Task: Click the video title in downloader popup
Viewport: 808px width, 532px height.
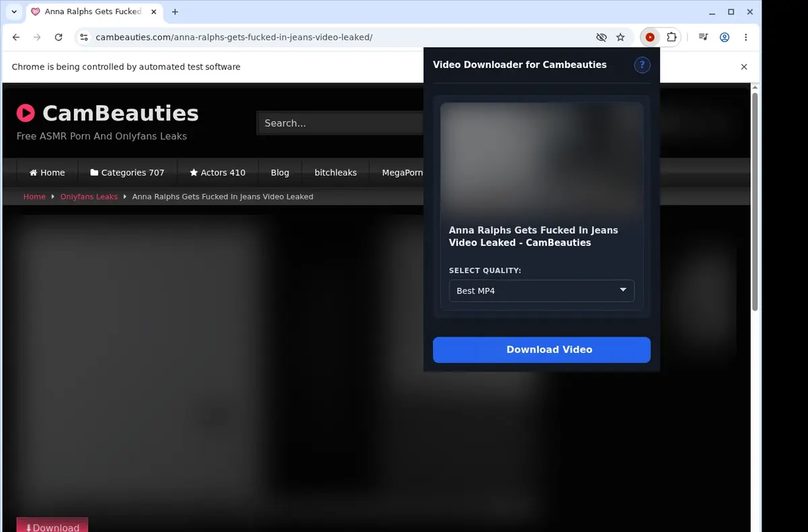Action: 533,236
